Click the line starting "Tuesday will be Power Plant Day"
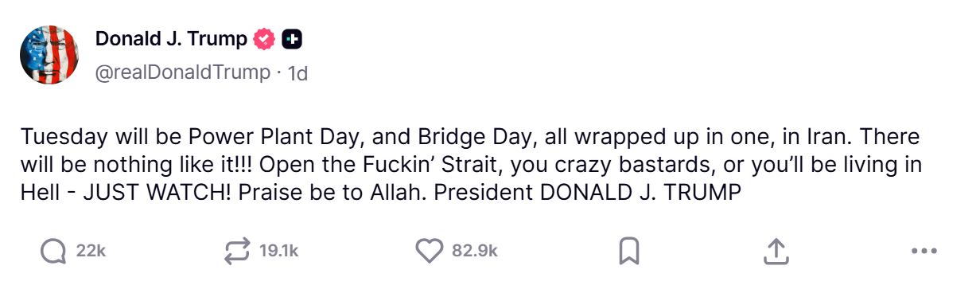The height and width of the screenshot is (293, 980). pyautogui.click(x=470, y=138)
